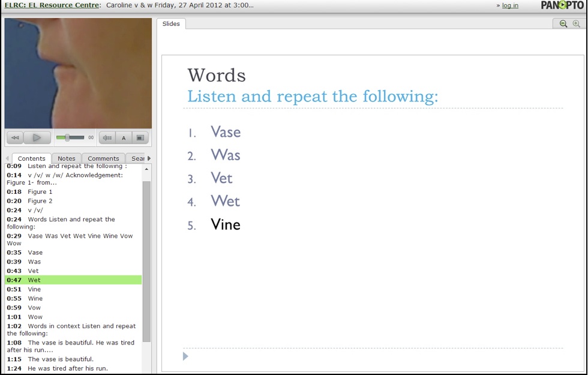The width and height of the screenshot is (588, 375).
Task: Expand the slide notes disclosure triangle
Action: pyautogui.click(x=185, y=356)
